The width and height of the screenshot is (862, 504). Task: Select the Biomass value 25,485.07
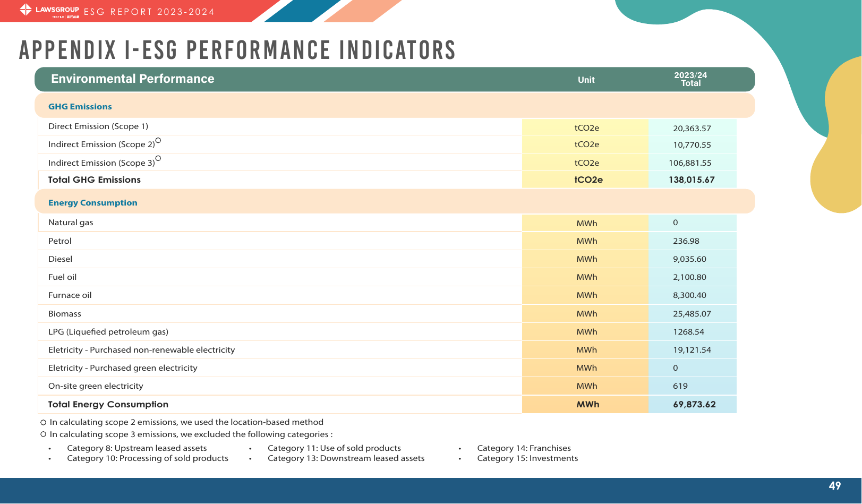coord(692,313)
